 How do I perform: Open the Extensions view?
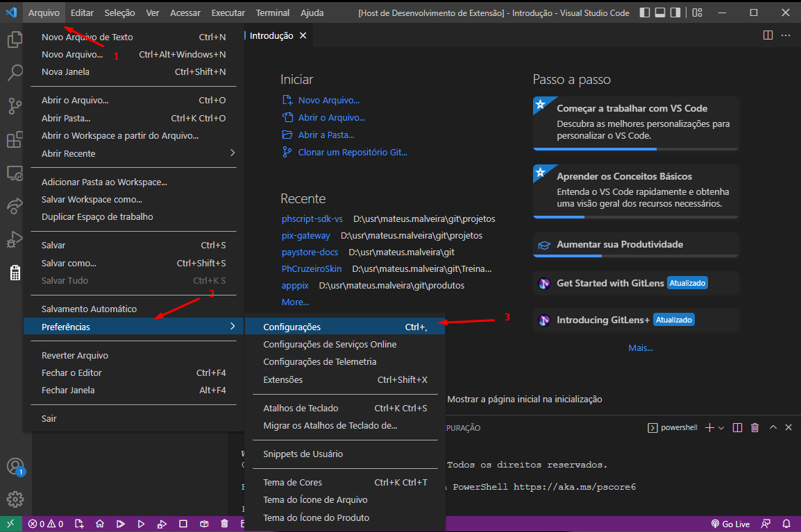[x=15, y=139]
